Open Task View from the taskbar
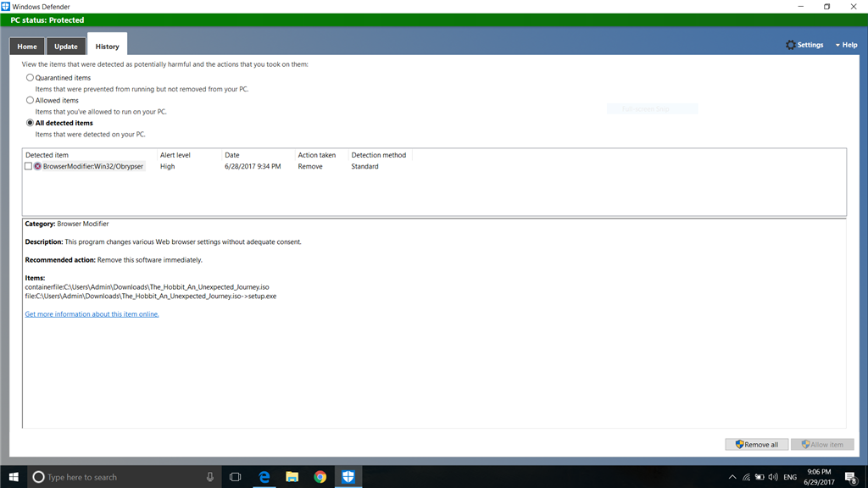Image resolution: width=868 pixels, height=488 pixels. click(236, 477)
